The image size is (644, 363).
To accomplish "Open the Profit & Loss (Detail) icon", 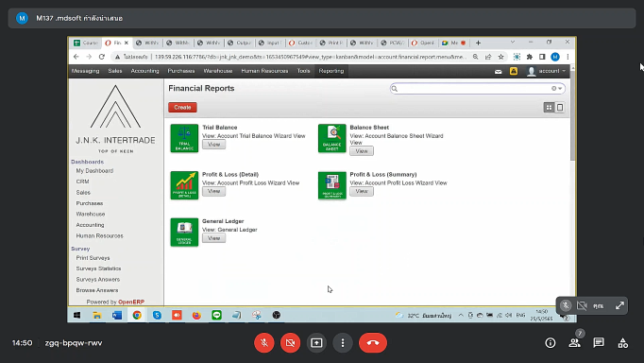I will pyautogui.click(x=184, y=185).
